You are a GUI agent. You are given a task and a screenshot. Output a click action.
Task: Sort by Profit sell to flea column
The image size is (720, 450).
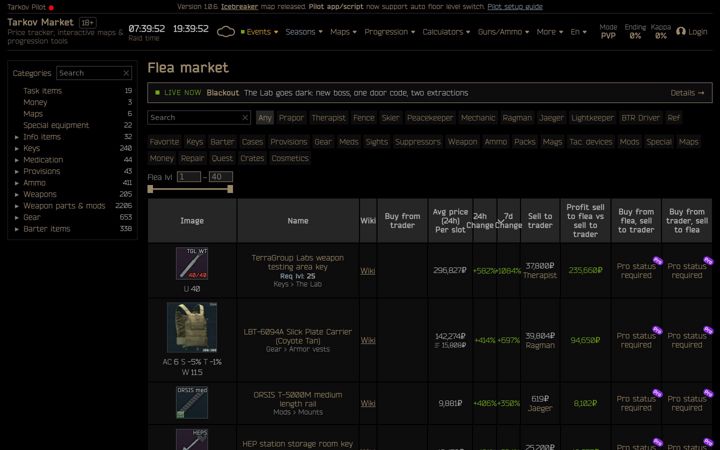point(585,220)
